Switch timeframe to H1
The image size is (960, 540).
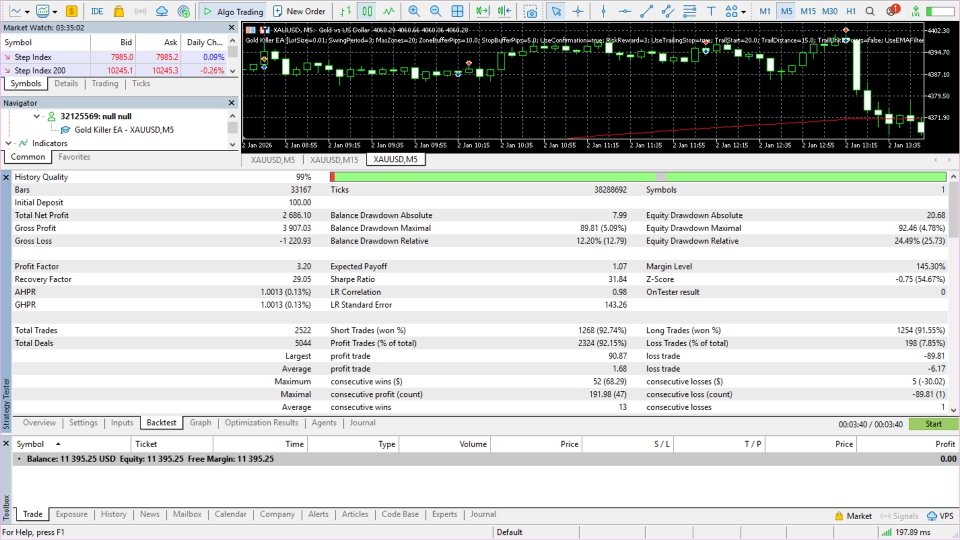[x=851, y=11]
